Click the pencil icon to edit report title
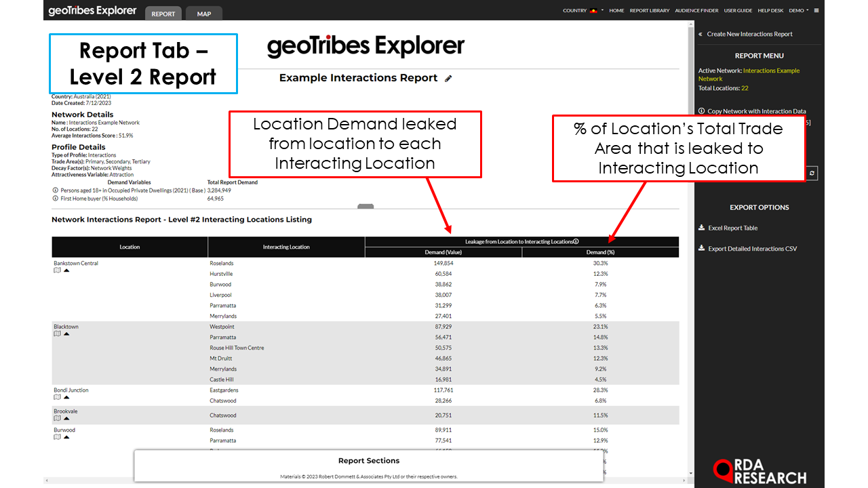This screenshot has width=868, height=488. pyautogui.click(x=448, y=79)
